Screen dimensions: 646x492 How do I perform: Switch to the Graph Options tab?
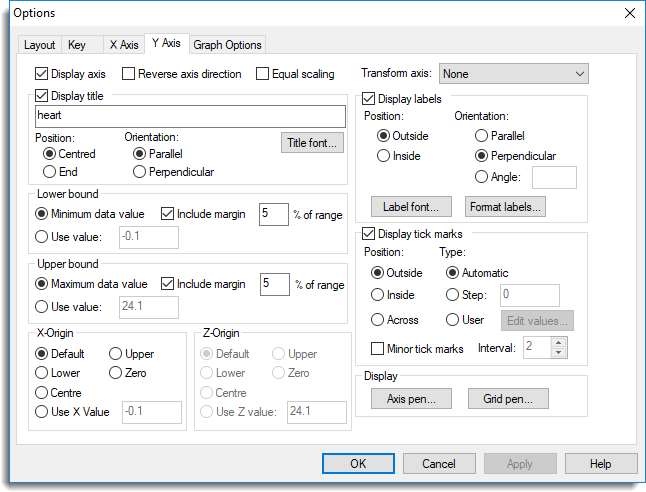tap(227, 45)
